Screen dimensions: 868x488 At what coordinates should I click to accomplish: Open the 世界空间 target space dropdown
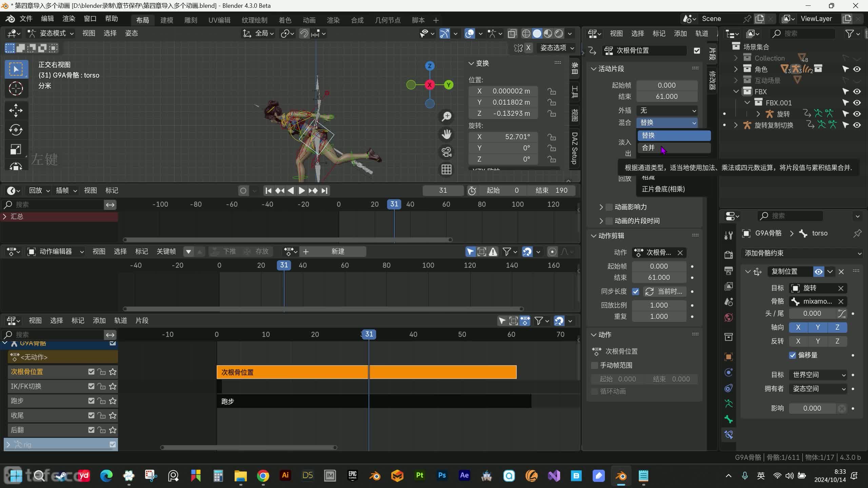pyautogui.click(x=818, y=375)
